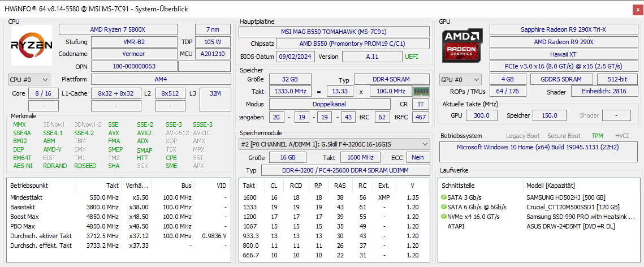Open the CPU #0 selector dropdown
This screenshot has height=267, width=644.
(x=29, y=79)
